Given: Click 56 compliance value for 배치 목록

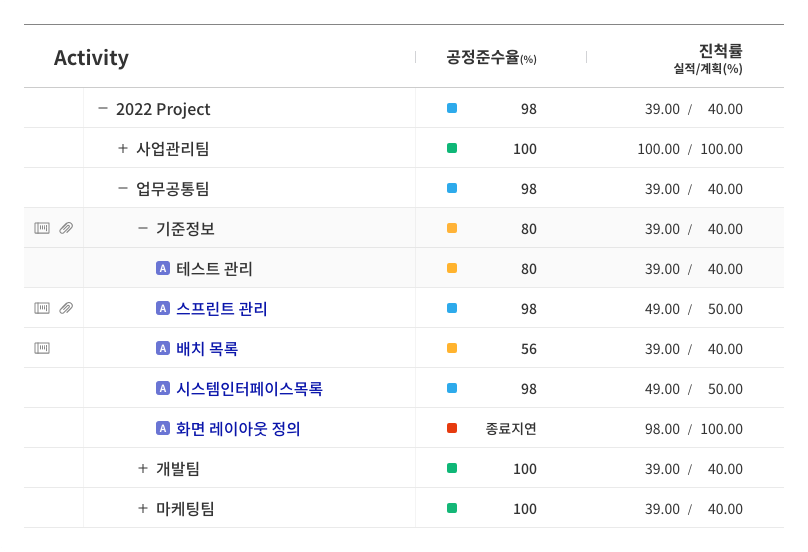Looking at the screenshot, I should [529, 349].
